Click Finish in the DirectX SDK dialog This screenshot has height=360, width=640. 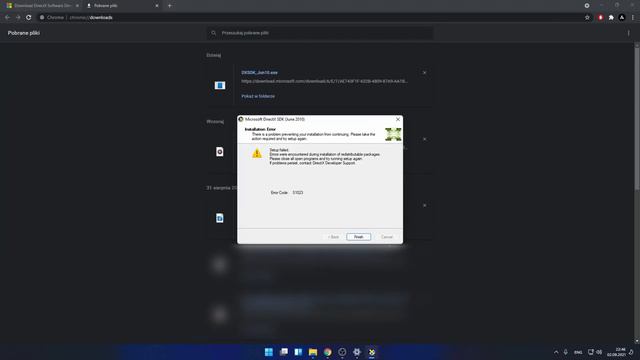coord(358,237)
